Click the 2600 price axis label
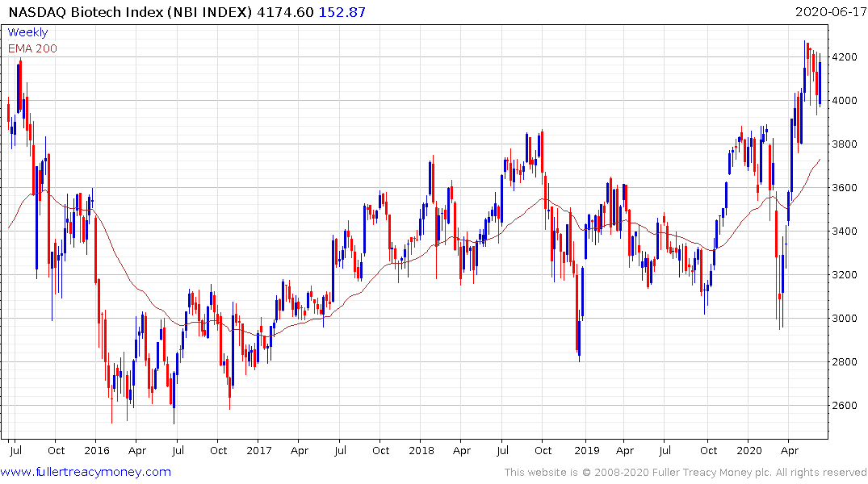The width and height of the screenshot is (868, 484). [x=845, y=406]
